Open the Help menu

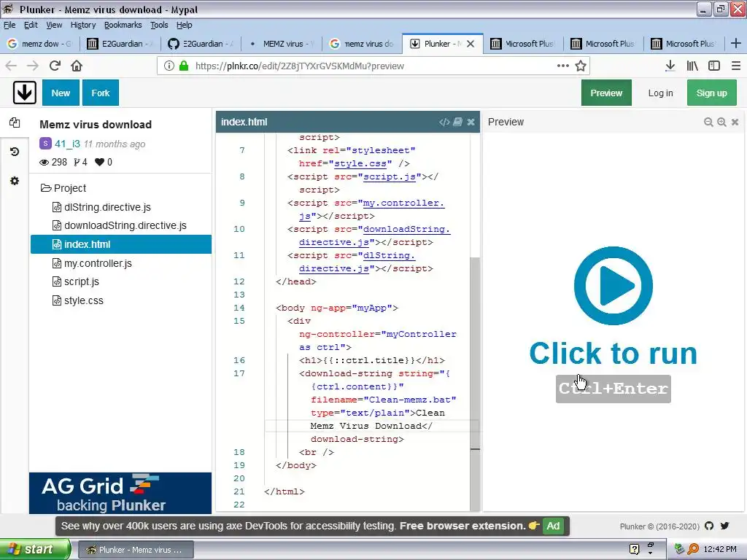[184, 25]
